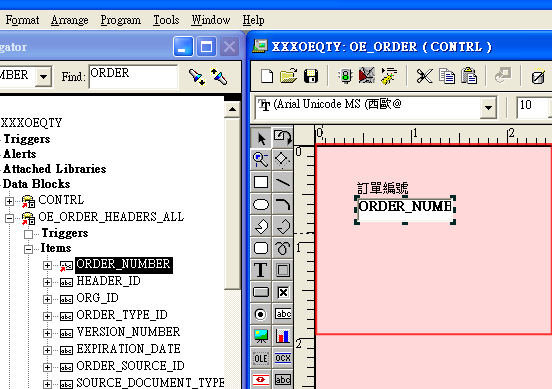Select the Reshape tool
The height and width of the screenshot is (389, 552).
click(x=283, y=160)
